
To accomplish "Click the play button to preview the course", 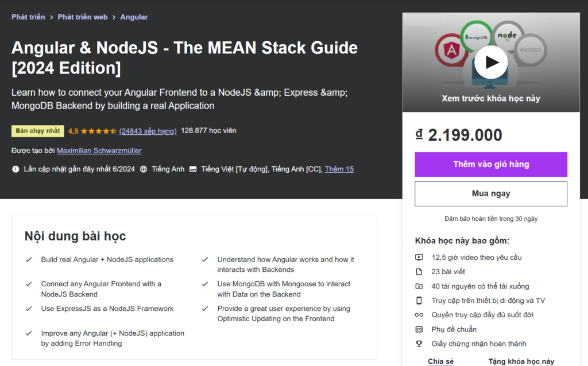I will click(x=491, y=63).
